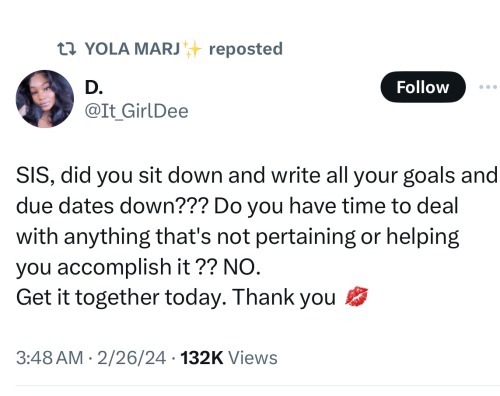Click the 3:48 AM timestamp
500x396 pixels.
pyautogui.click(x=49, y=358)
